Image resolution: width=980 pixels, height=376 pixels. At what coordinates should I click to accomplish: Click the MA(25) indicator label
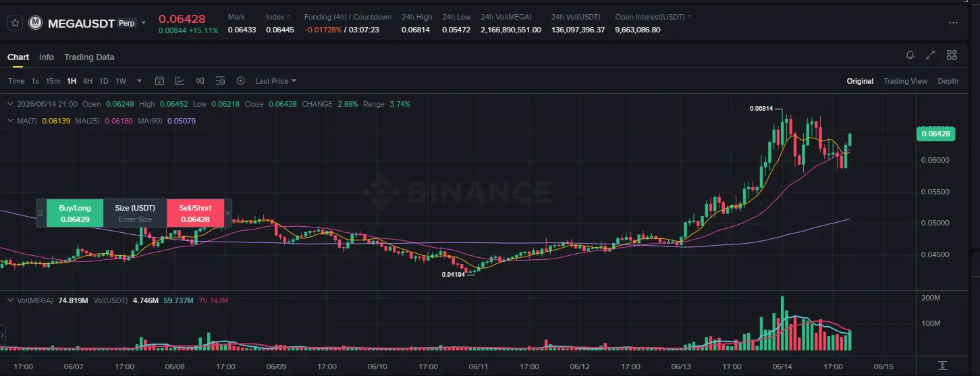(86, 120)
